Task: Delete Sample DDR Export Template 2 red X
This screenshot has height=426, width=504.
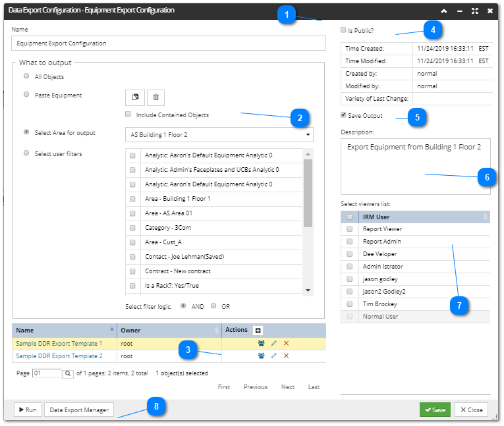Action: (x=286, y=356)
